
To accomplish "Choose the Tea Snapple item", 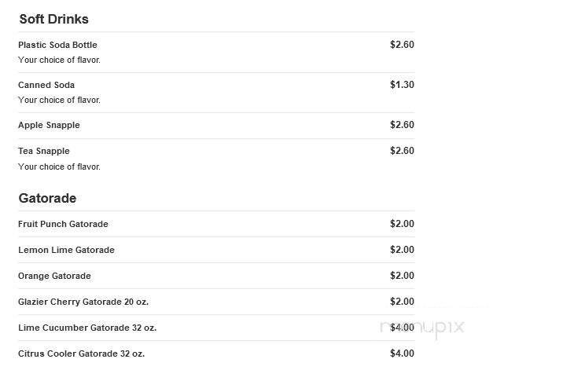I will pyautogui.click(x=44, y=151).
